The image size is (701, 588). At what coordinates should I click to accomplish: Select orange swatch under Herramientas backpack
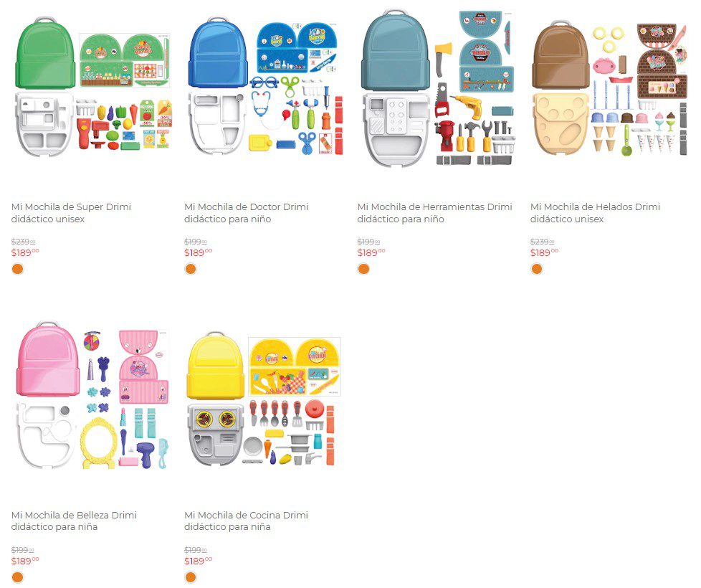coord(363,269)
